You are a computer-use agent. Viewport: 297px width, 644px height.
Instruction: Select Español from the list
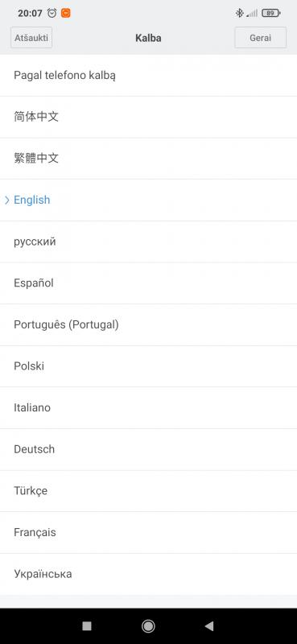[x=148, y=283]
